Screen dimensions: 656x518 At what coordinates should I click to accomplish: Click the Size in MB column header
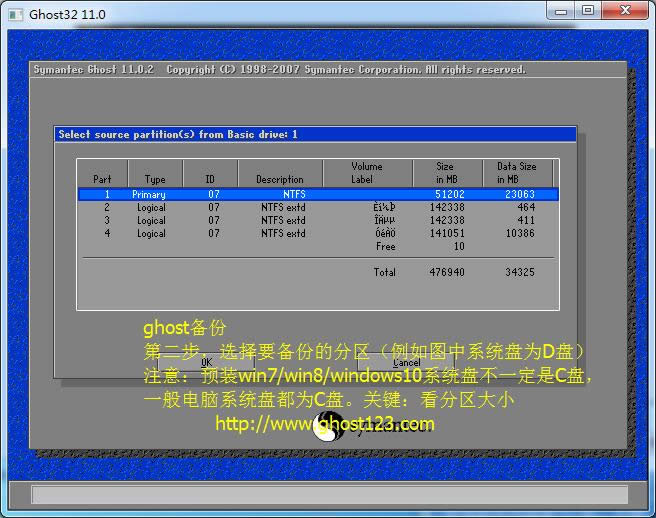445,173
